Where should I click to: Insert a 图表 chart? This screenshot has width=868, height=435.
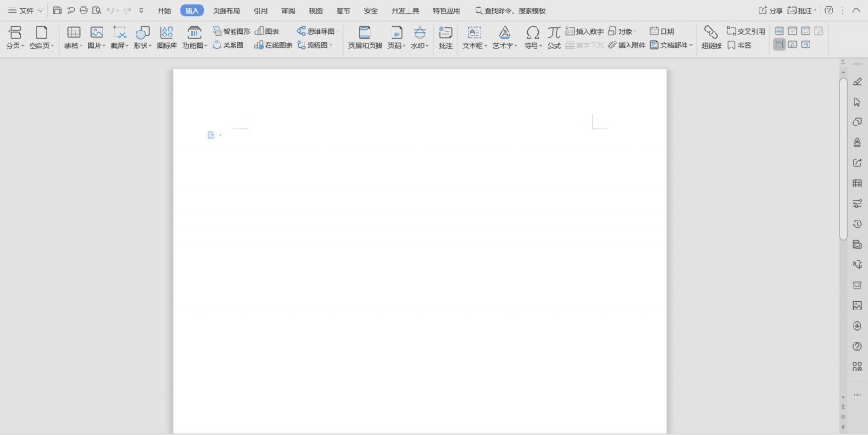coord(267,31)
